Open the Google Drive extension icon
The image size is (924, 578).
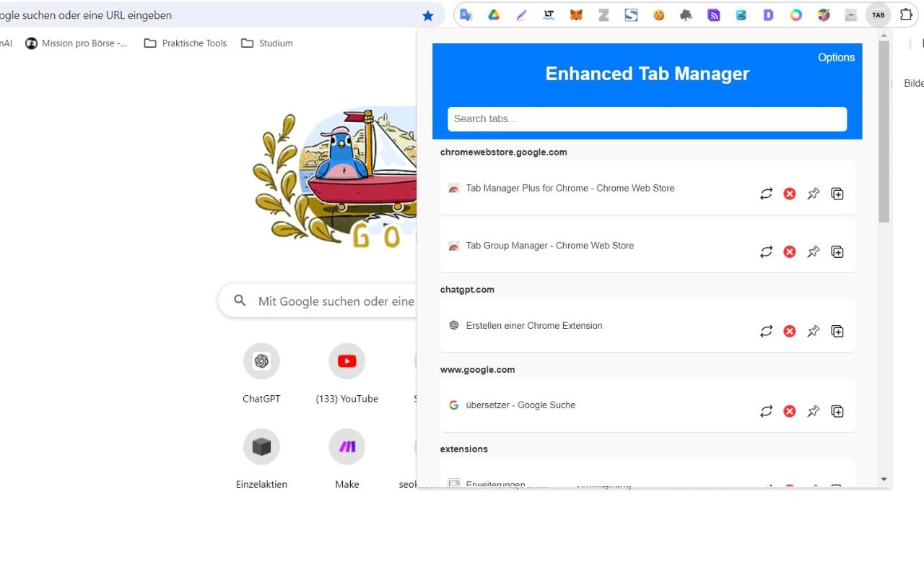tap(494, 14)
